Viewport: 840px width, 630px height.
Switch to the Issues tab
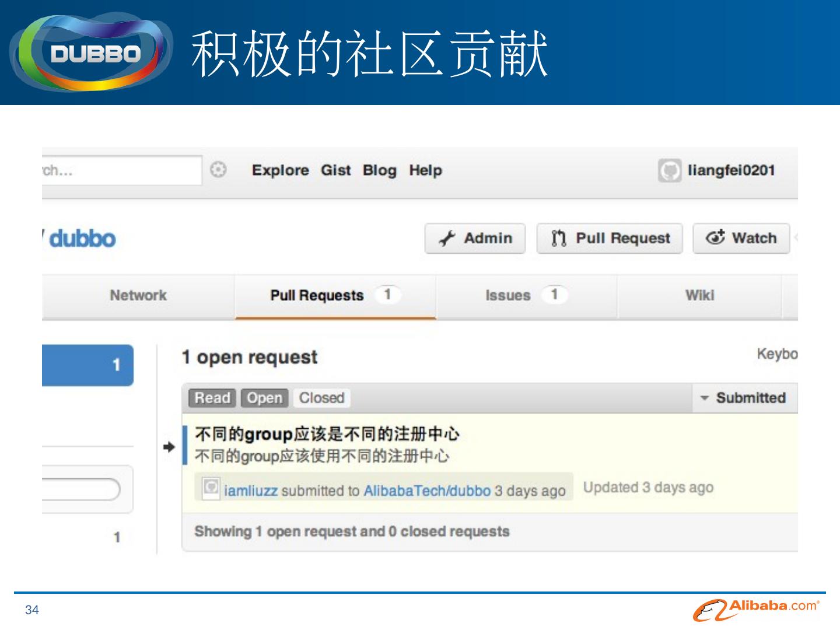coord(527,295)
